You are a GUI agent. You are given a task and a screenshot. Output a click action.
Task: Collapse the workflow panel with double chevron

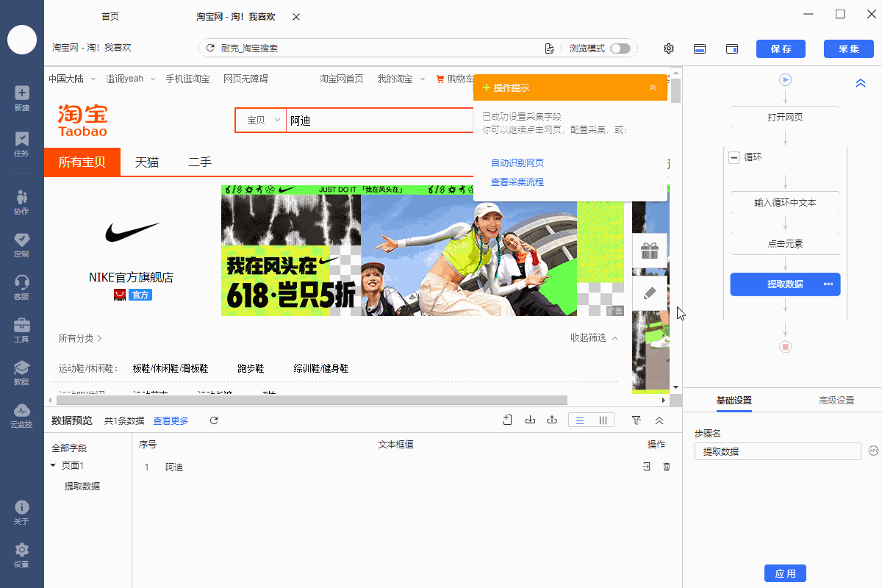861,84
